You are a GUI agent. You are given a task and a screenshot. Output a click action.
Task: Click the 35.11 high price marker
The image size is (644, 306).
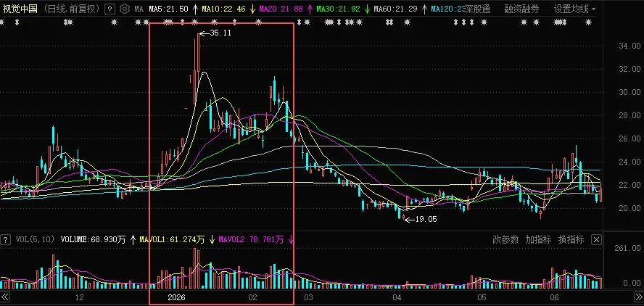tap(220, 33)
